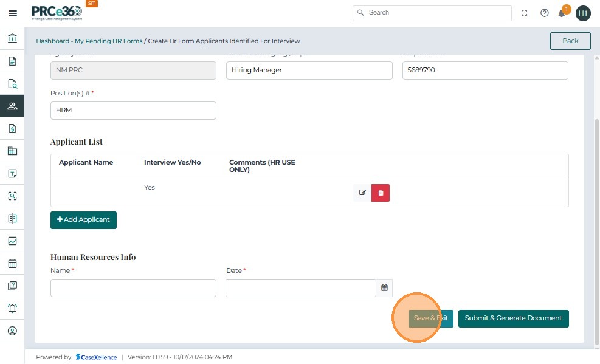Click the Dashboard breadcrumb link
This screenshot has width=600, height=364.
(x=52, y=41)
